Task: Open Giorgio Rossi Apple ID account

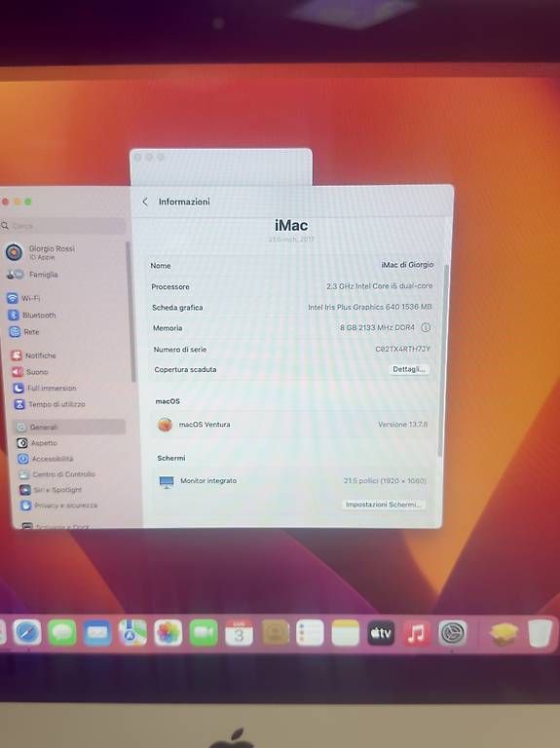Action: pyautogui.click(x=41, y=252)
